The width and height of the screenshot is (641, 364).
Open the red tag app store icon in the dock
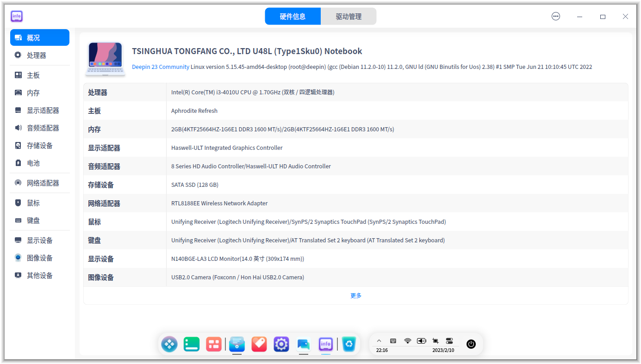259,344
